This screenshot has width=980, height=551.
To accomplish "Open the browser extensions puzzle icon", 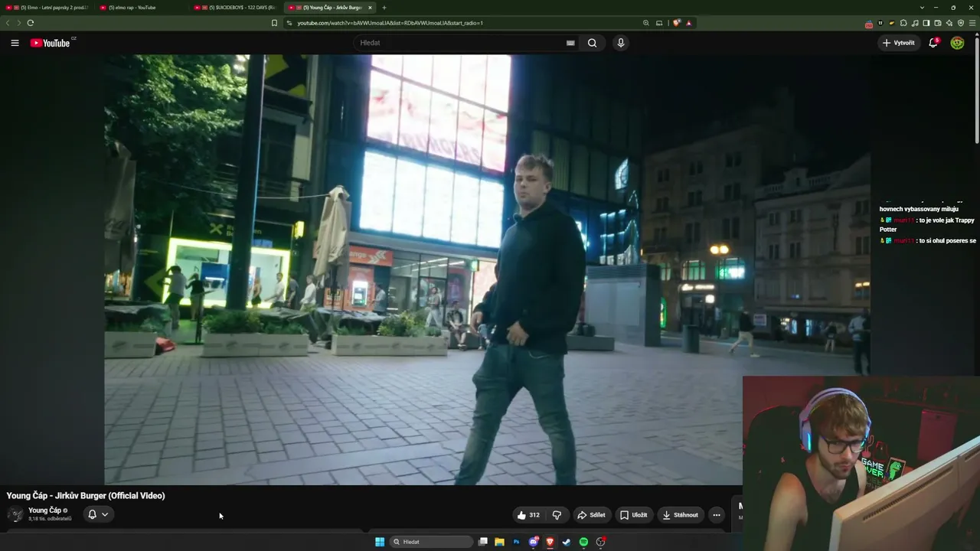I will click(x=903, y=23).
